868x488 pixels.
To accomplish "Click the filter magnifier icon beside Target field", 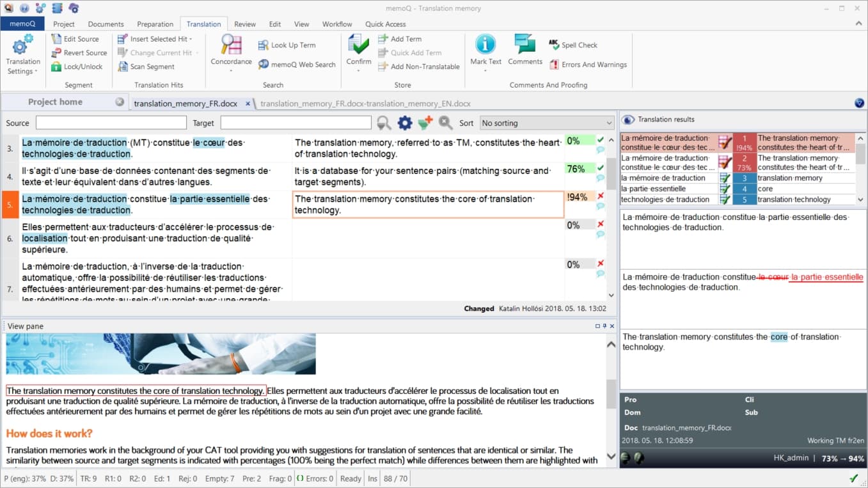I will click(x=384, y=123).
